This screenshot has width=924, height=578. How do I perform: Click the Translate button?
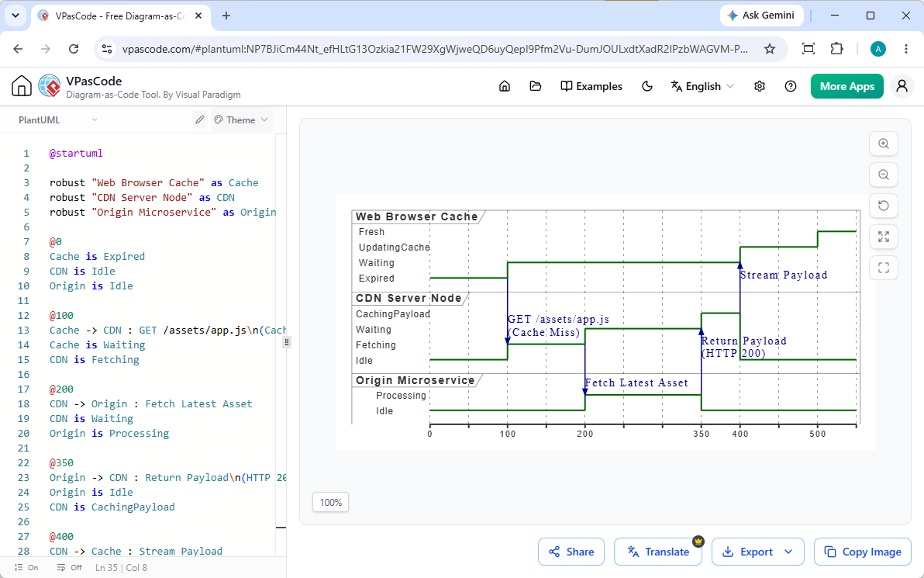coord(658,552)
